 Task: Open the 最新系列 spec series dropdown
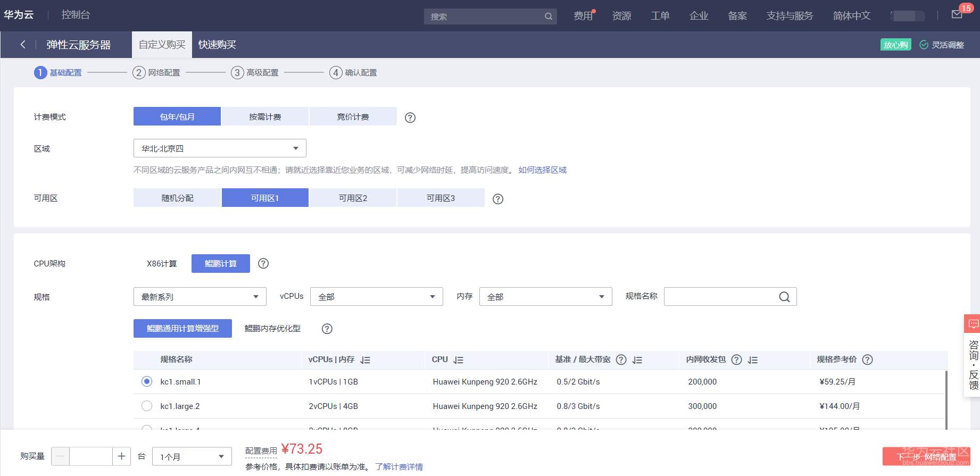(x=200, y=297)
